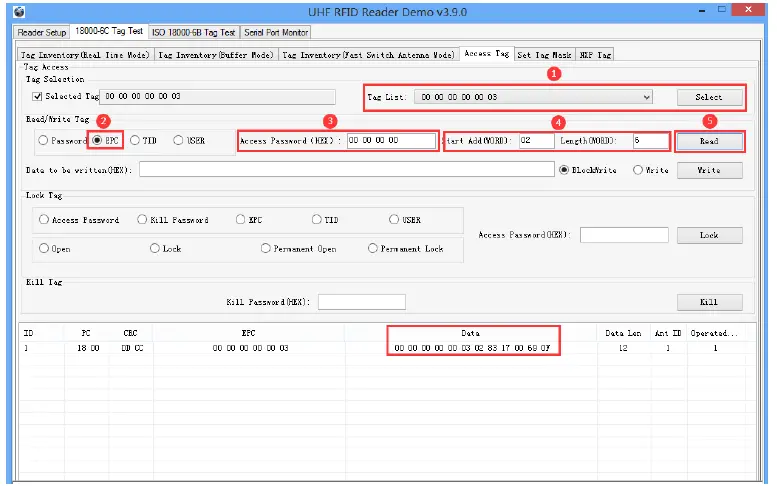
Task: Select Tag Inventory (Buffer Mode) tab
Action: (216, 55)
